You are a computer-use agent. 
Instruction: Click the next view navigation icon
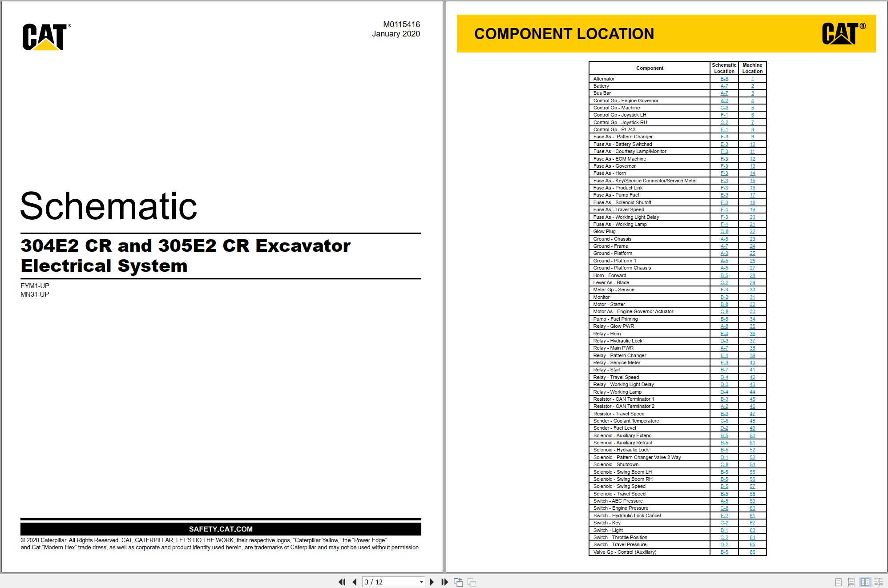click(472, 582)
